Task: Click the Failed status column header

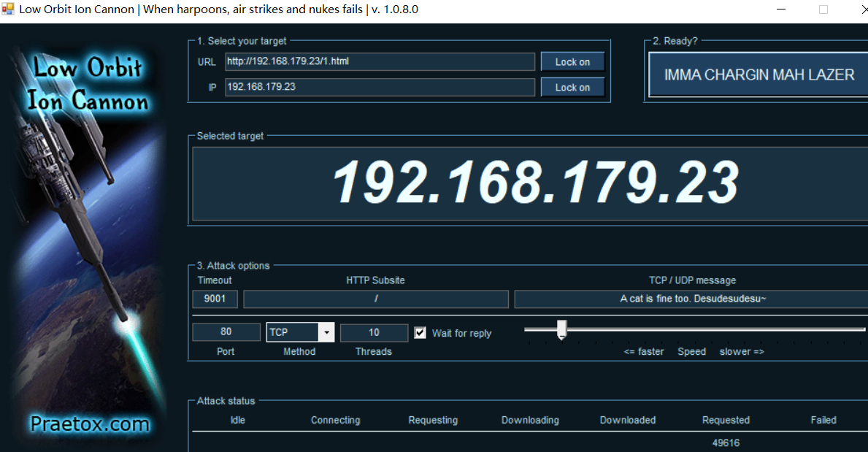Action: [823, 420]
